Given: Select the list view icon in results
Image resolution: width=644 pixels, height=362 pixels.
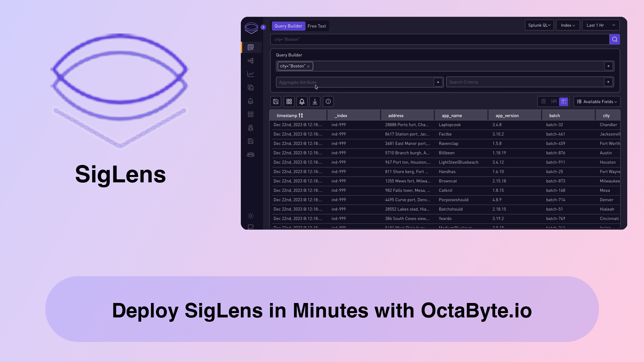Looking at the screenshot, I should tap(544, 102).
